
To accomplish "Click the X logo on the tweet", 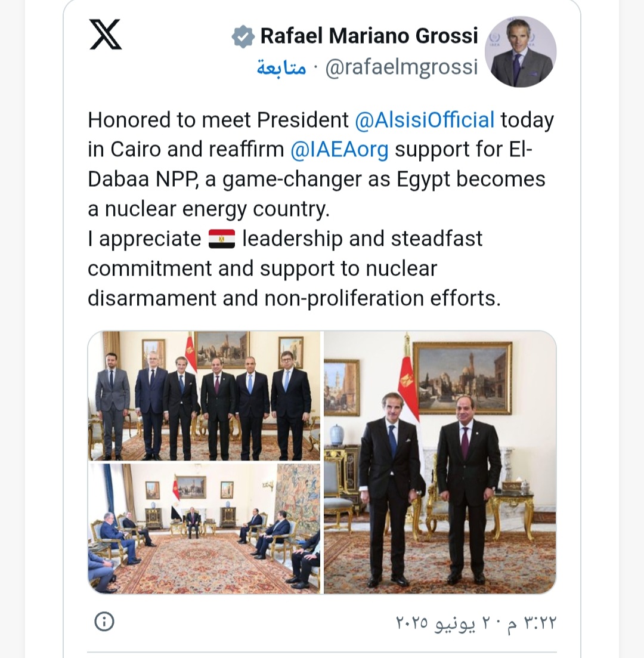I will pos(106,35).
